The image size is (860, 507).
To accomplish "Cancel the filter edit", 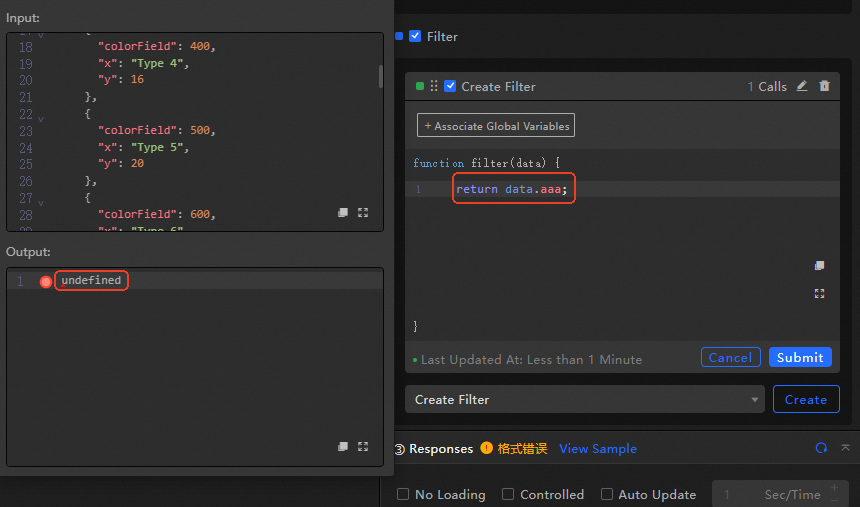I will coord(731,357).
